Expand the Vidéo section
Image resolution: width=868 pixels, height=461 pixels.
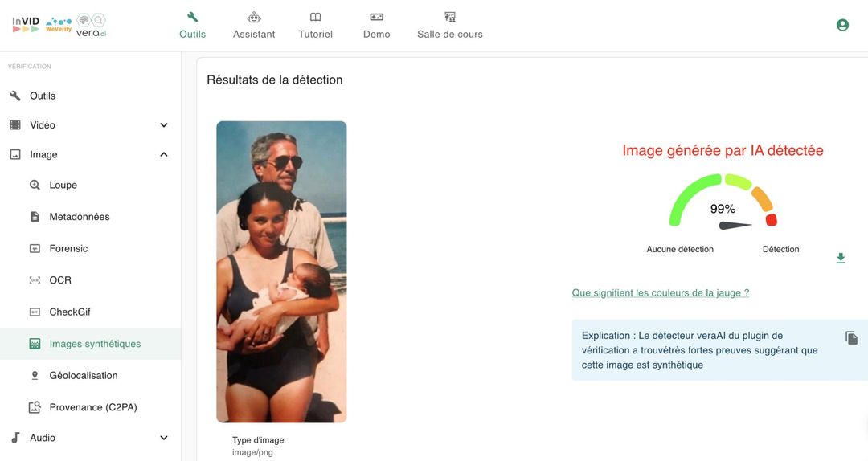[x=163, y=125]
